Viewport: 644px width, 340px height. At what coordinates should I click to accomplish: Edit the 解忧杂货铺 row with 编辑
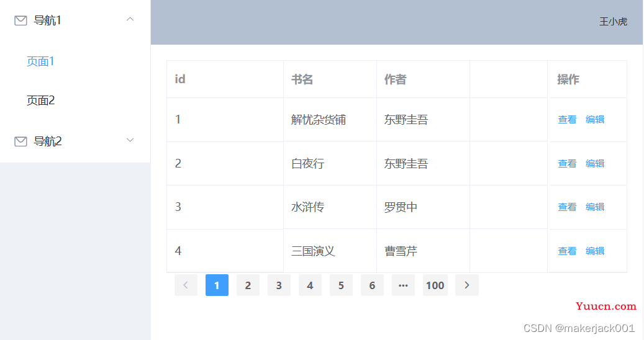tap(595, 119)
